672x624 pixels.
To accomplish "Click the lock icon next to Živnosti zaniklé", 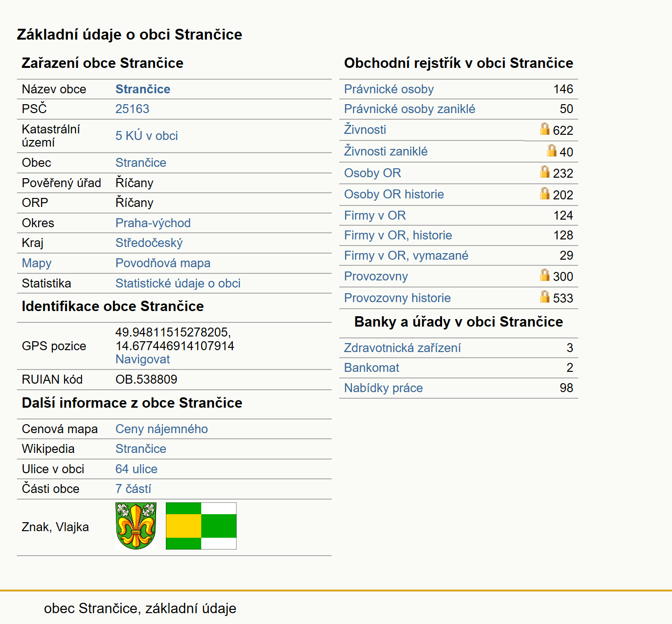I will (552, 151).
